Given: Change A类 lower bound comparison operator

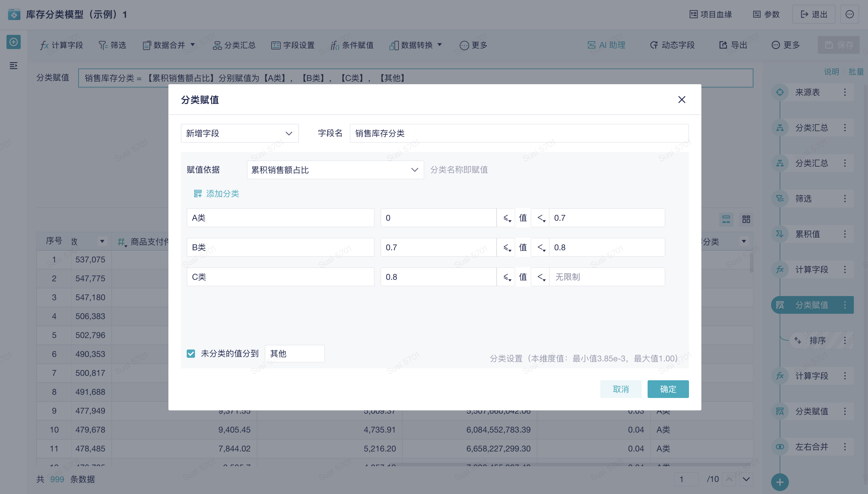Looking at the screenshot, I should coord(507,218).
